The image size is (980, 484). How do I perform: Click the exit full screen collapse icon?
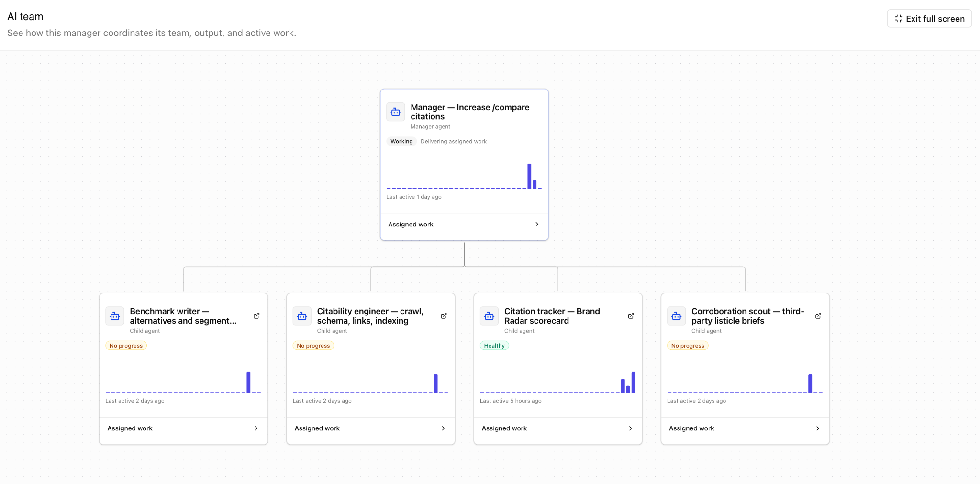pos(898,19)
